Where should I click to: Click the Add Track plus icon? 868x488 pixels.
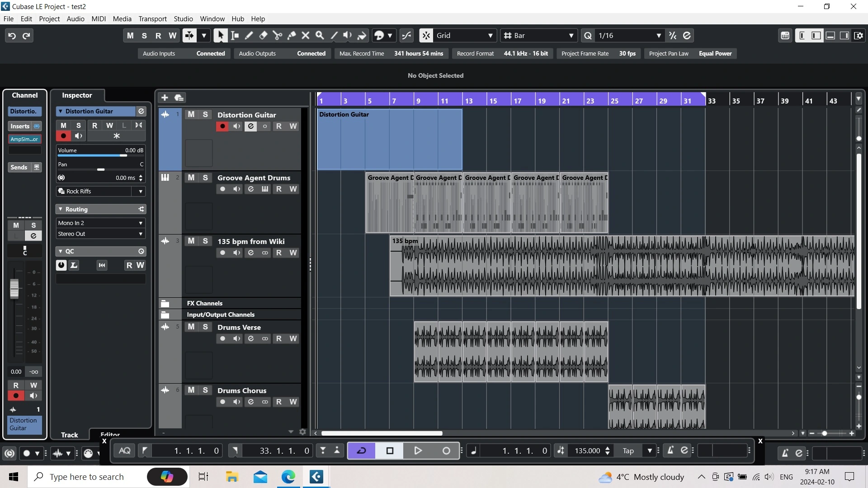165,98
